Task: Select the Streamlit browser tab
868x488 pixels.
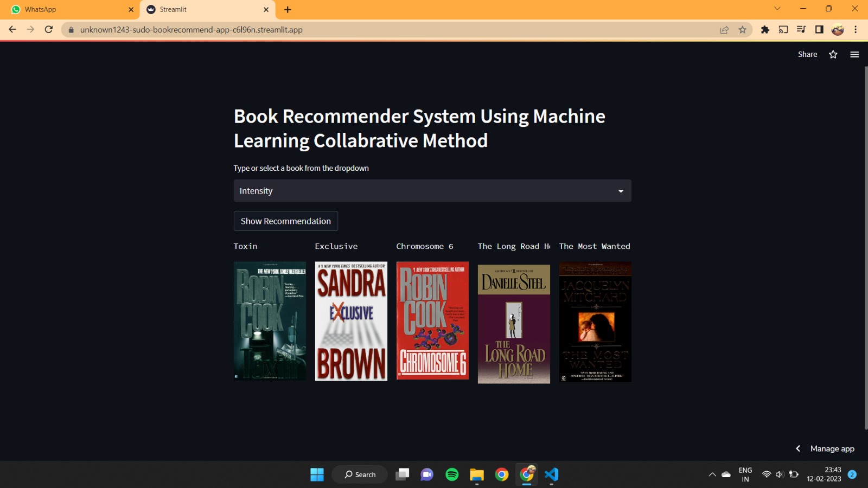Action: pyautogui.click(x=206, y=9)
